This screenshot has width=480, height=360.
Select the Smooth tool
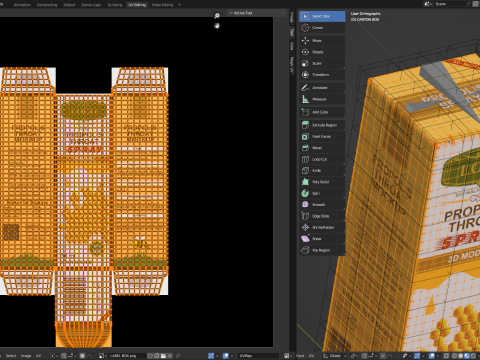tap(322, 204)
